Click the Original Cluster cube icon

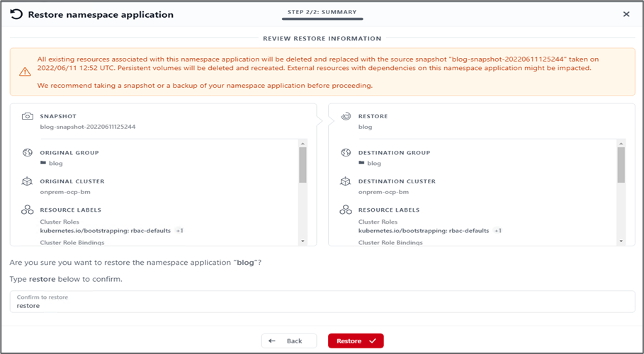(28, 181)
